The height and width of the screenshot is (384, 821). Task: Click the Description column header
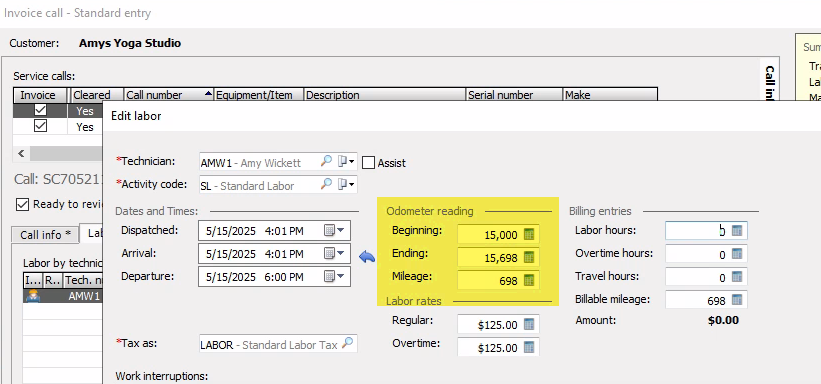384,95
